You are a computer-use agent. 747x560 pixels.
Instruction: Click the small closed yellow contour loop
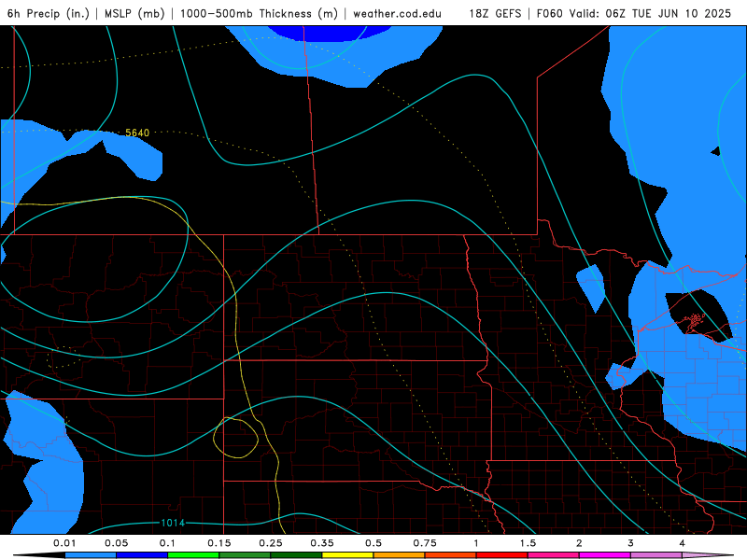[x=235, y=438]
